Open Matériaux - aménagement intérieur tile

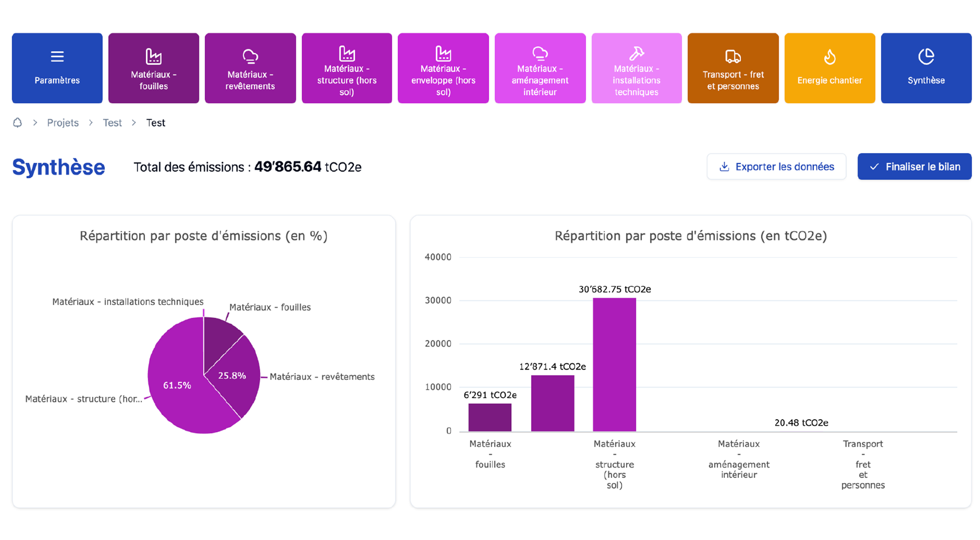[x=540, y=68]
